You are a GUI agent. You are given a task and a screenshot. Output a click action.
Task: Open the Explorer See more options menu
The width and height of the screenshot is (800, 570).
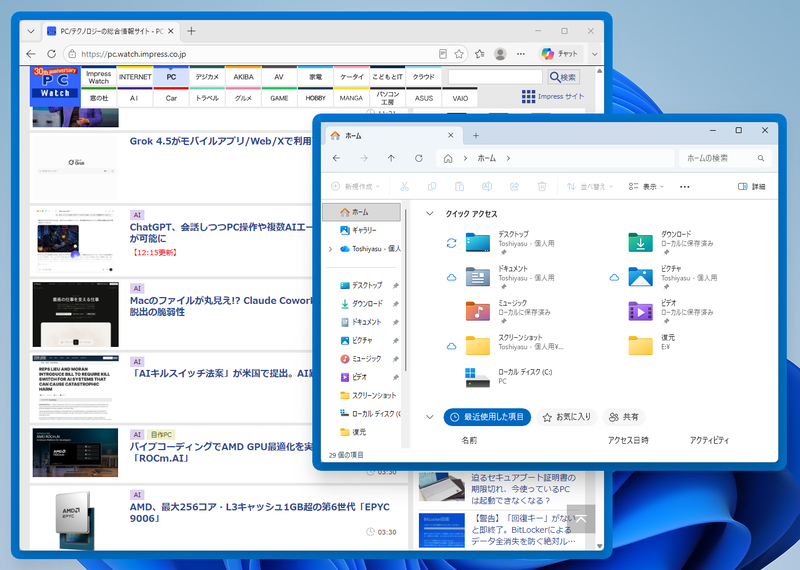pyautogui.click(x=685, y=187)
